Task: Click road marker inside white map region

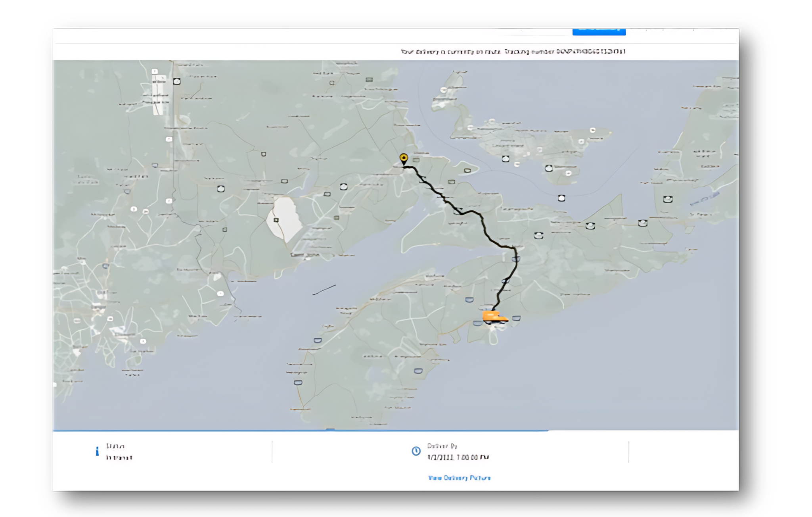Action: [276, 220]
